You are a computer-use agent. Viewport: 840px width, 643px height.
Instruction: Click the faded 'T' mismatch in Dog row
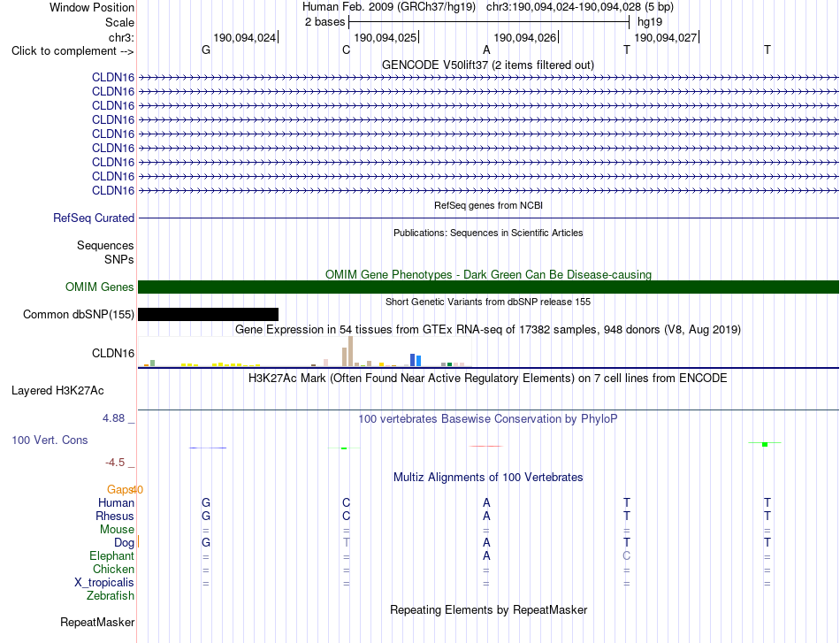pyautogui.click(x=346, y=542)
